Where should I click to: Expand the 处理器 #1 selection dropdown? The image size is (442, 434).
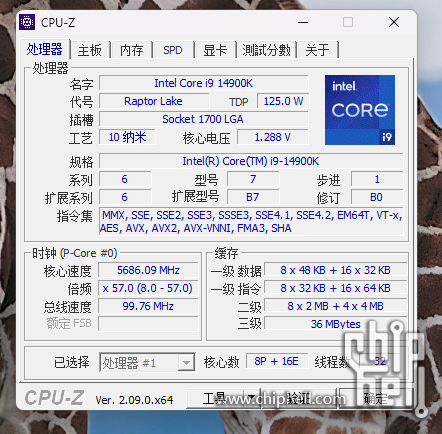tap(186, 362)
